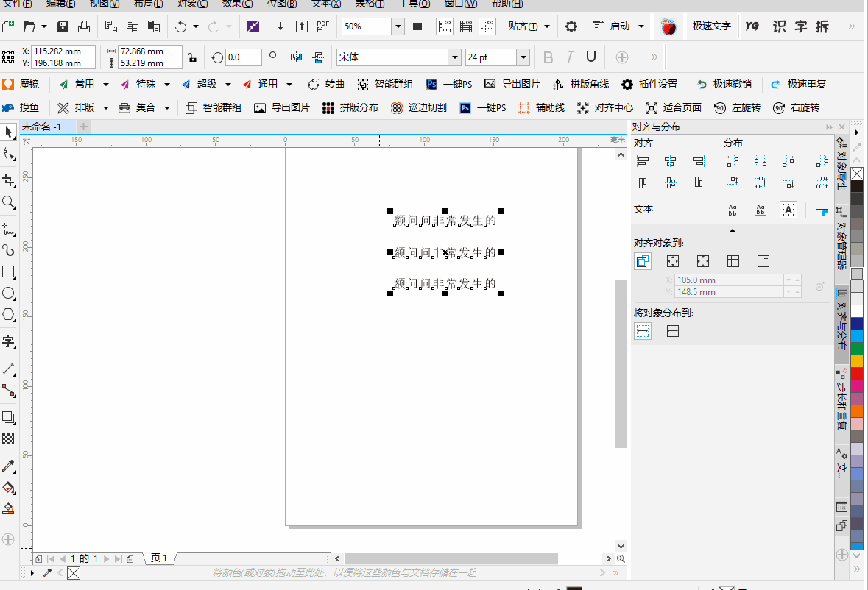Click the 极速撤销 button

click(x=724, y=84)
